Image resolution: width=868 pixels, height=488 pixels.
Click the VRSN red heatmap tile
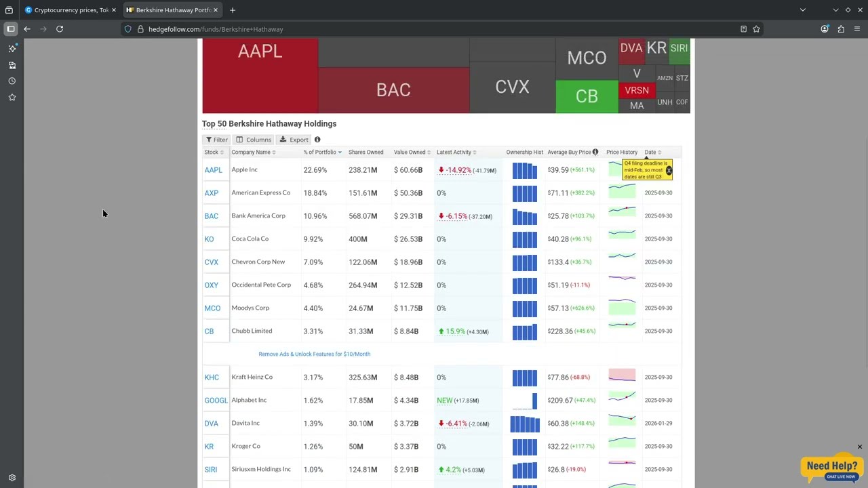point(637,90)
